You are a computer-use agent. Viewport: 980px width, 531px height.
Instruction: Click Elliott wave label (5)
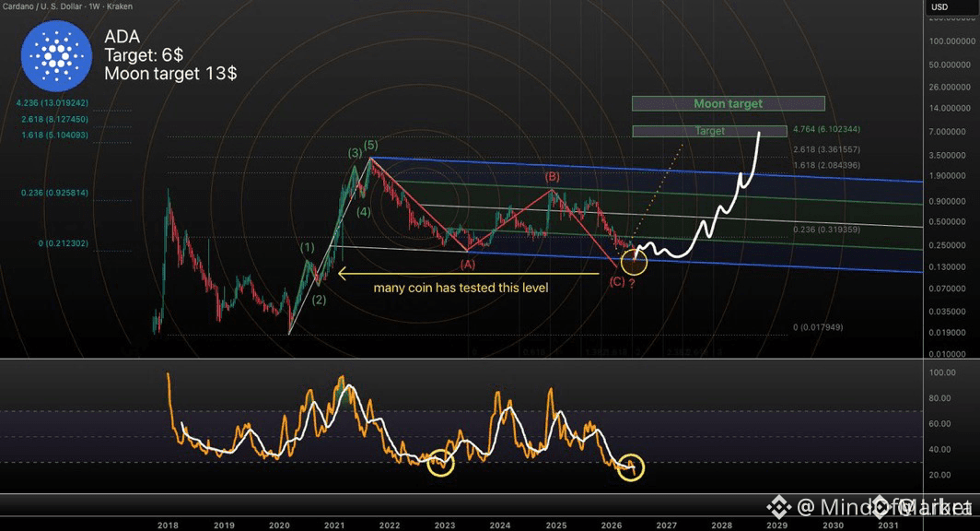click(x=370, y=145)
